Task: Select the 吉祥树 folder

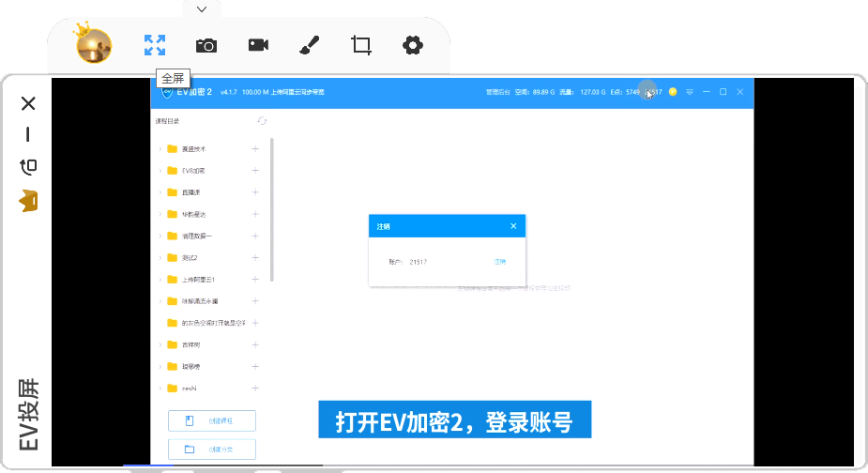Action: [190, 344]
